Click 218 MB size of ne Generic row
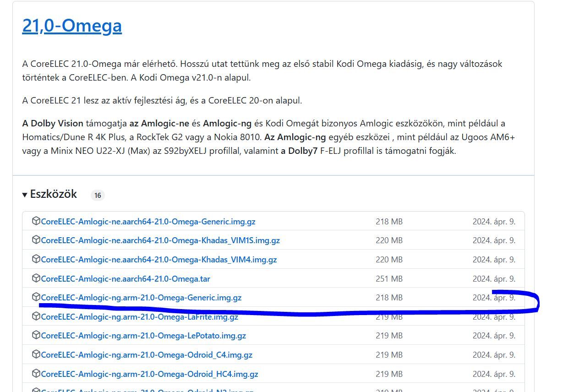 click(389, 222)
